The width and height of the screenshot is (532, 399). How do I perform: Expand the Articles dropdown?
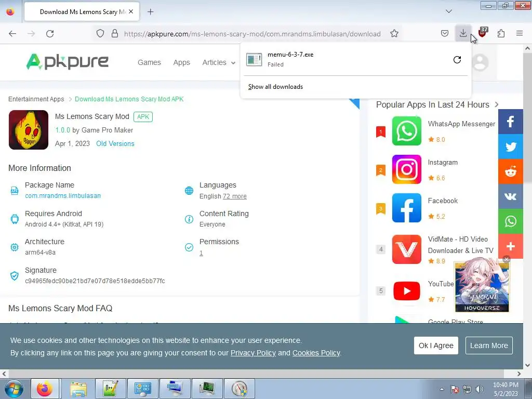[219, 62]
